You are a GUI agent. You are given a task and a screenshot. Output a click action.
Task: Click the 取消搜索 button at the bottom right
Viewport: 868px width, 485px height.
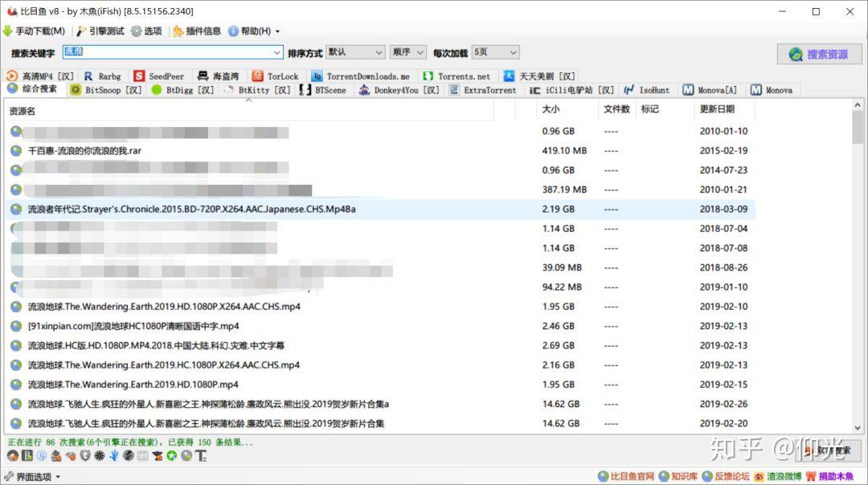pos(829,450)
